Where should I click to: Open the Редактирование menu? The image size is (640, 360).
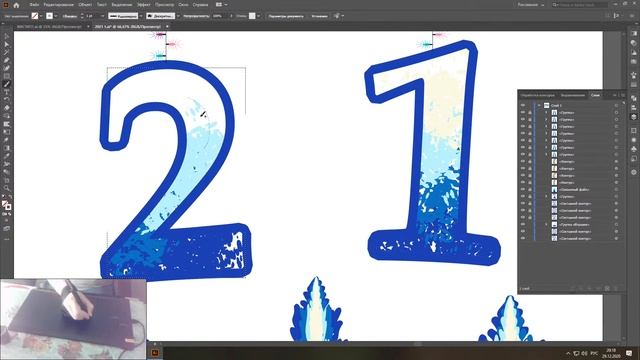tap(58, 5)
